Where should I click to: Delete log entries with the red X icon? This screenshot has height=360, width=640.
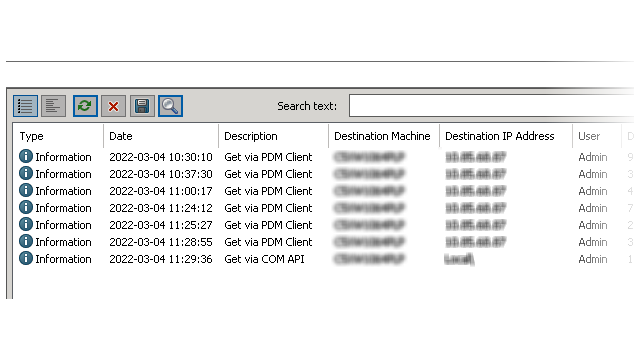coord(113,106)
